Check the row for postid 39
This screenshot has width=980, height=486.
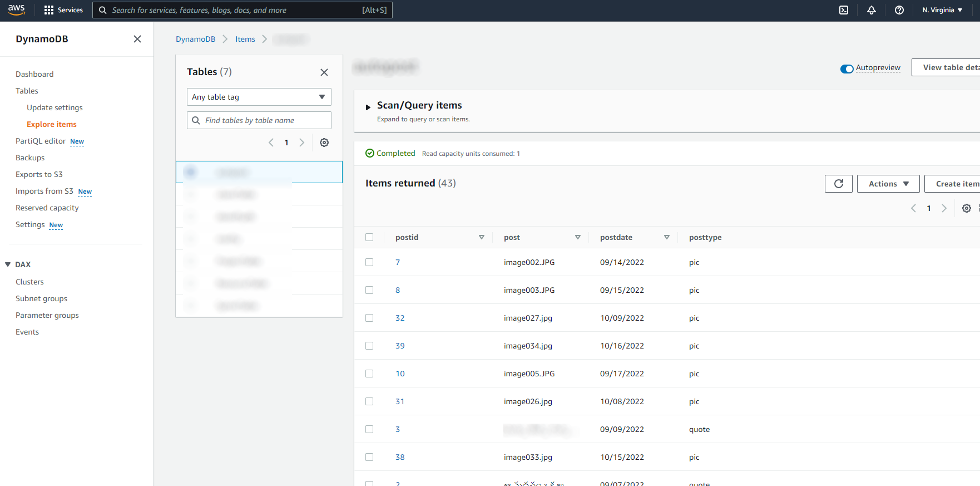pyautogui.click(x=369, y=346)
